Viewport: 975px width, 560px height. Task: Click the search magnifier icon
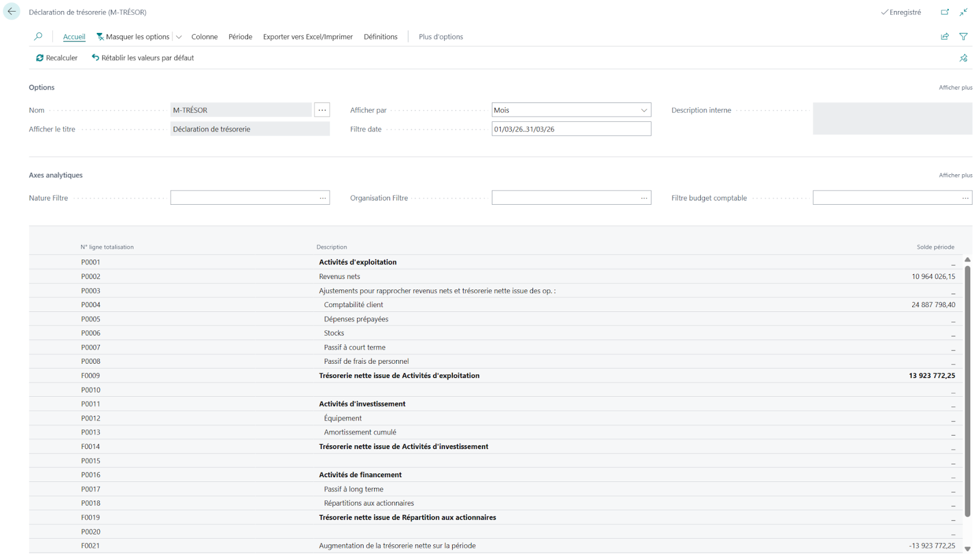click(x=38, y=37)
